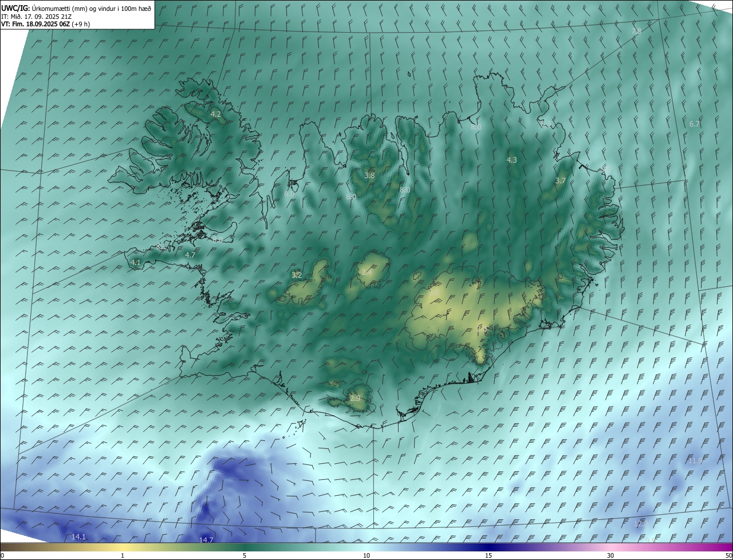This screenshot has height=560, width=733.
Task: Click the 4.7 value label on the map
Action: [x=191, y=255]
